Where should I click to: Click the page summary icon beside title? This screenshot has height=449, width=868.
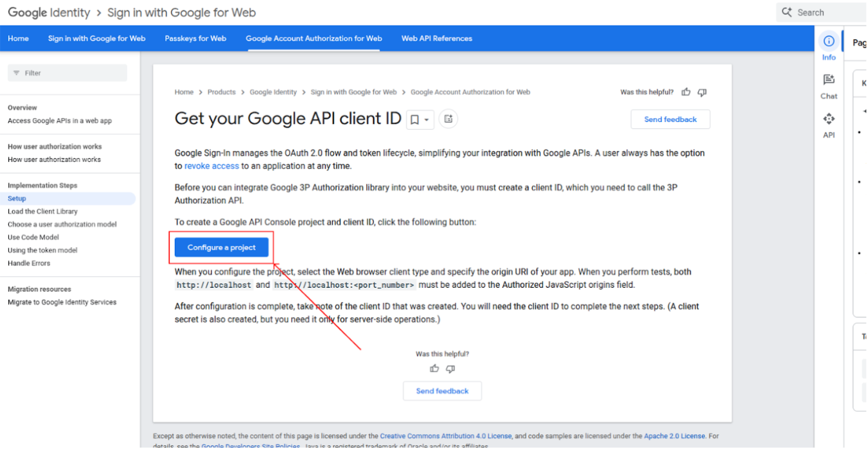(448, 119)
